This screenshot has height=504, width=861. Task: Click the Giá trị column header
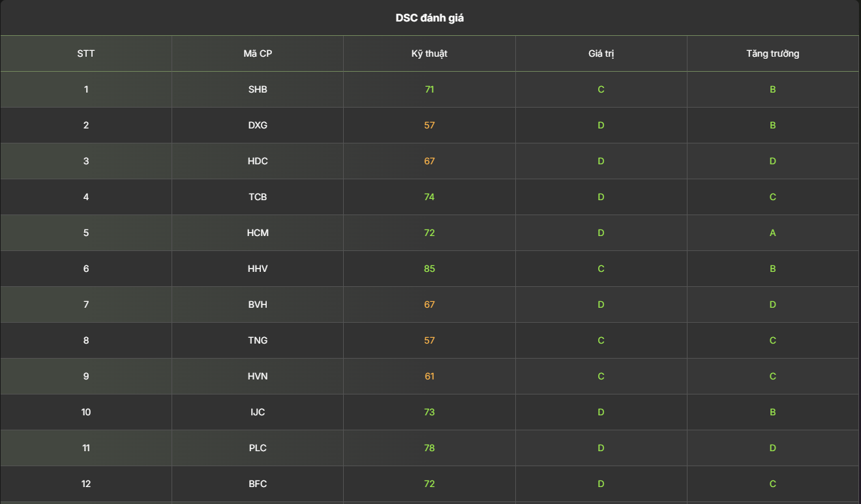(x=601, y=53)
